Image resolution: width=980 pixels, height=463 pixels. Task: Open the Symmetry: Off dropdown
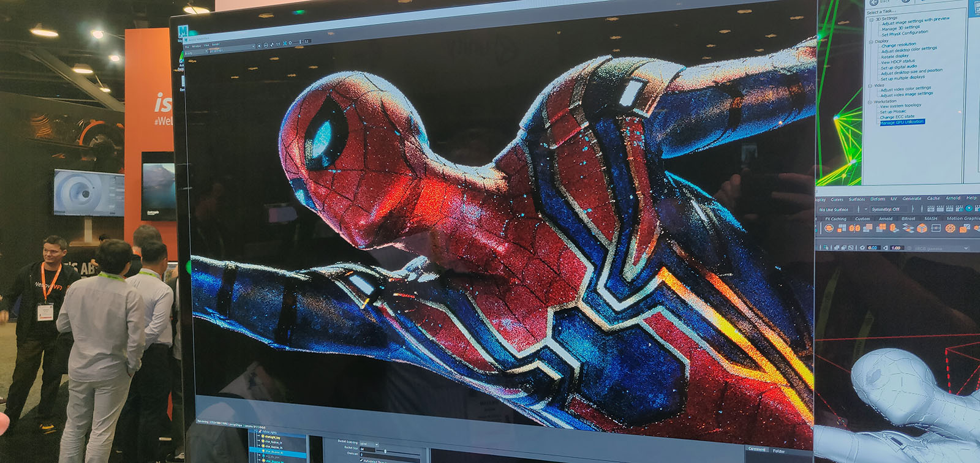click(889, 209)
